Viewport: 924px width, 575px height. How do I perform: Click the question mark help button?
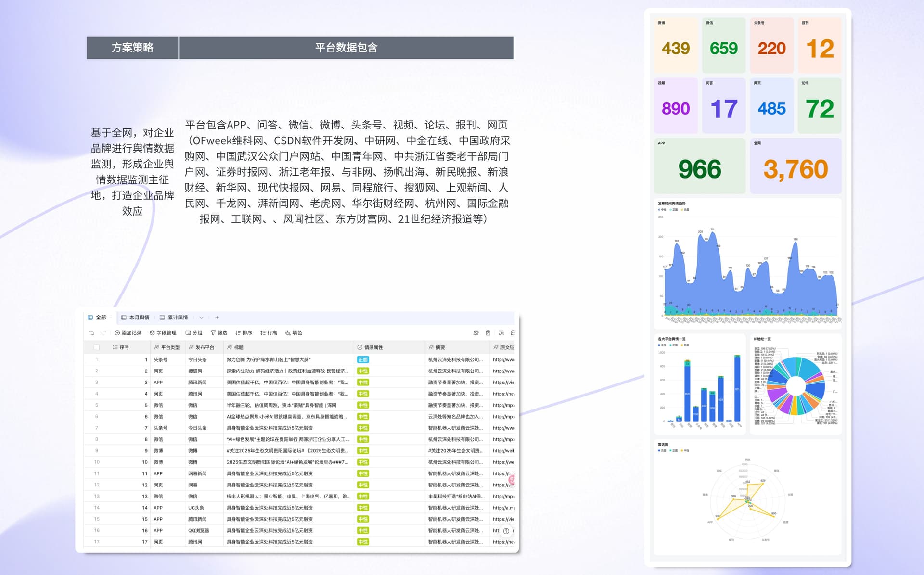click(506, 531)
